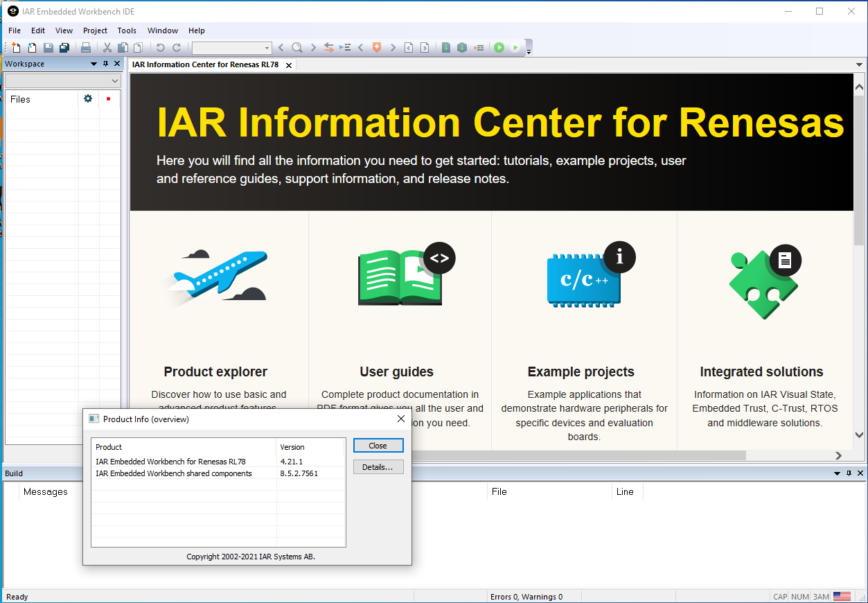Screen dimensions: 868x603
Task: Close the IAR Information Center tab
Action: (x=289, y=65)
